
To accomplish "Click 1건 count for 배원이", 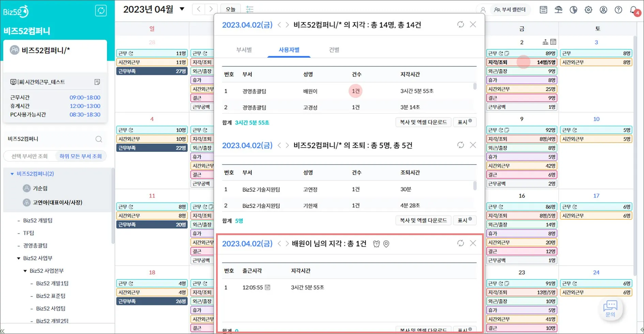I will 355,91.
